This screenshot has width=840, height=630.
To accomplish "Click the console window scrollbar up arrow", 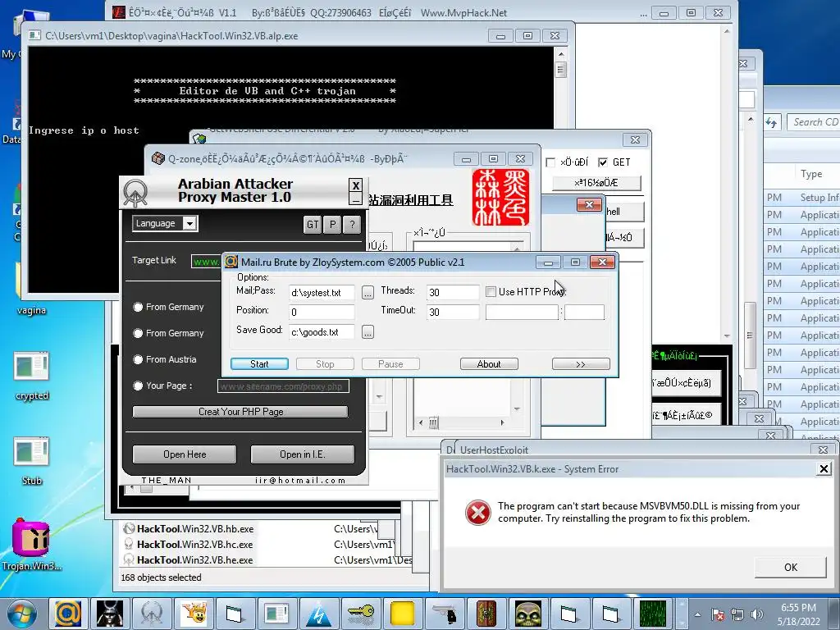I will pyautogui.click(x=561, y=54).
